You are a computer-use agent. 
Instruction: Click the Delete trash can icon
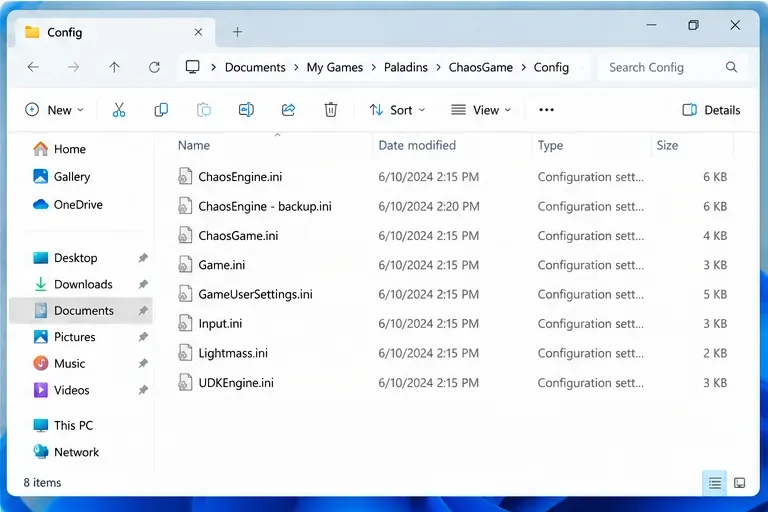pyautogui.click(x=331, y=110)
